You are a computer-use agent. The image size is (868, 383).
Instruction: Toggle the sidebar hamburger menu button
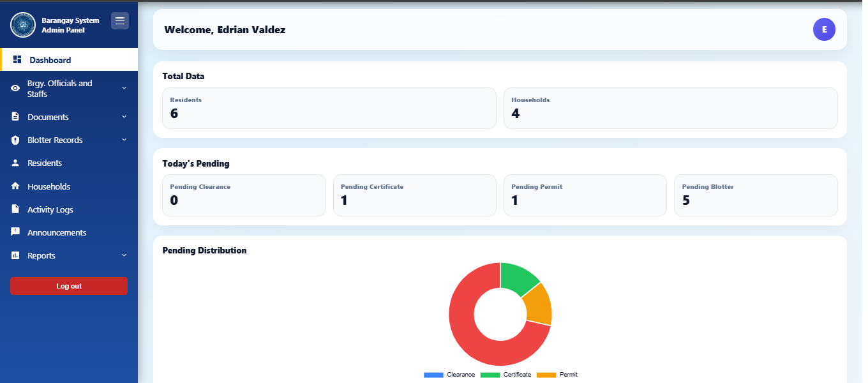[x=120, y=21]
